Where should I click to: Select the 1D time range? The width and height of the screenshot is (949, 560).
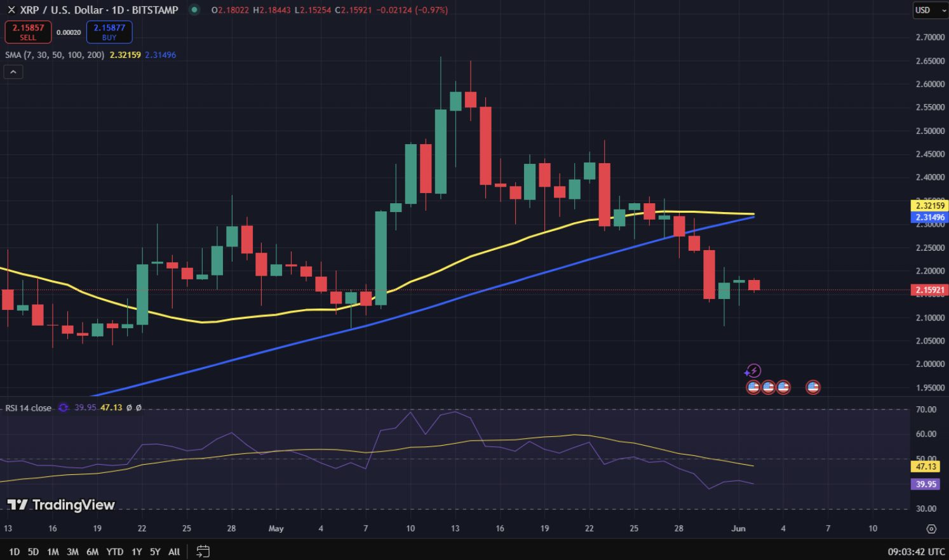coord(15,552)
